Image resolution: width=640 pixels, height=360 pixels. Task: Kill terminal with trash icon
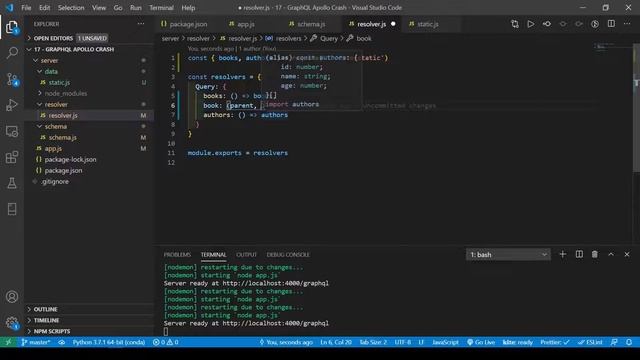coord(595,254)
